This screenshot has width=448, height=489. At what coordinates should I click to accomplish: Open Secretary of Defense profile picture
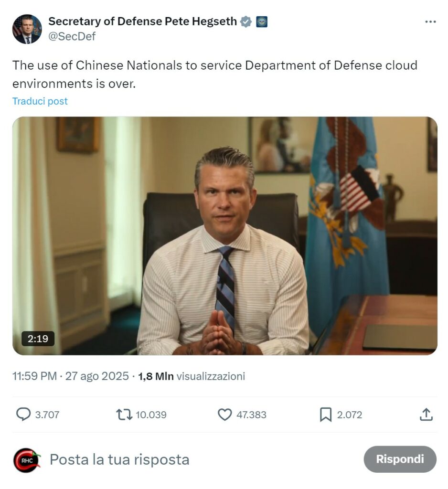pyautogui.click(x=27, y=29)
